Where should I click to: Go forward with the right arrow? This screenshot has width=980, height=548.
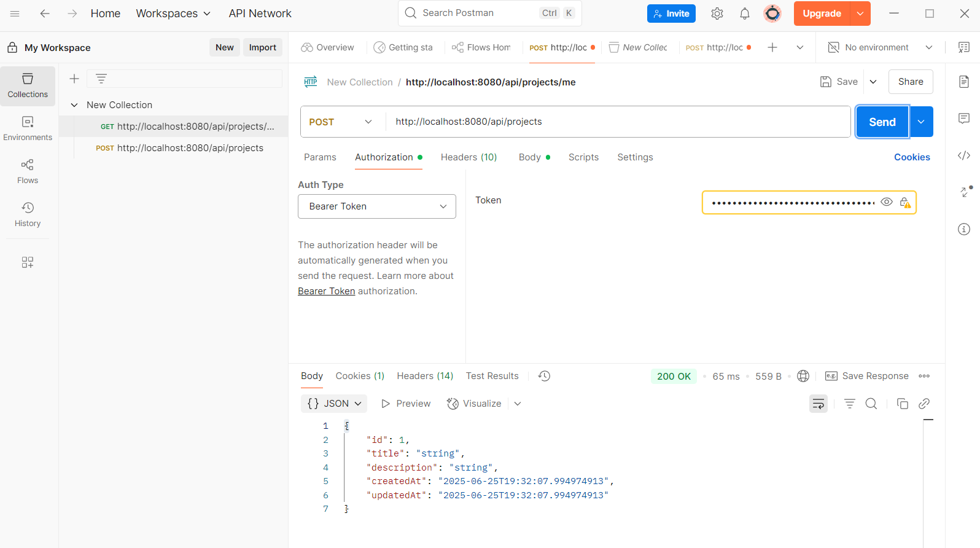(x=72, y=14)
